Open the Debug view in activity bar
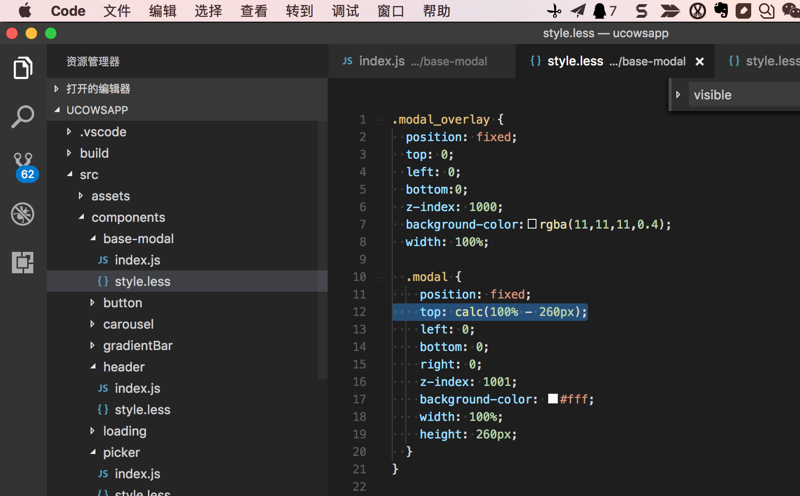Viewport: 800px width, 496px height. (x=23, y=214)
